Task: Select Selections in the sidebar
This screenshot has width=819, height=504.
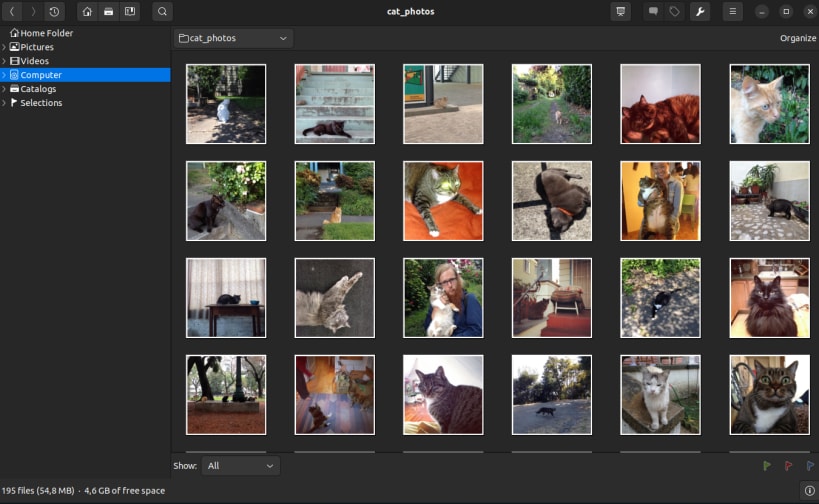Action: (85, 103)
